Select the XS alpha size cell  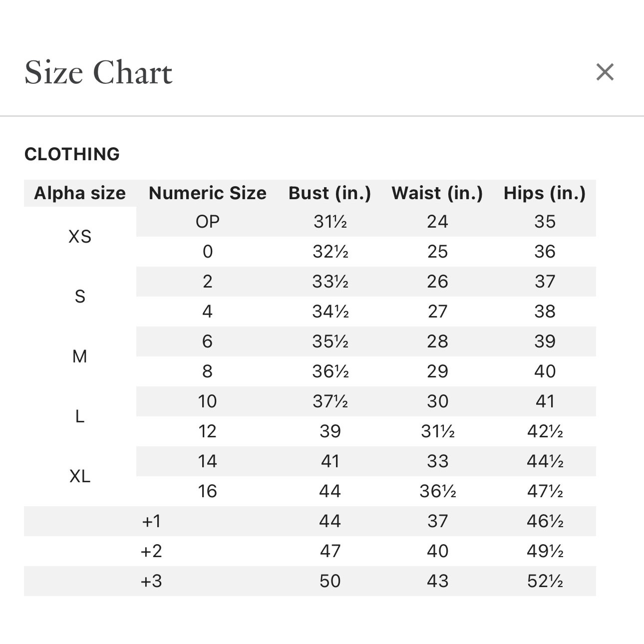pos(80,237)
